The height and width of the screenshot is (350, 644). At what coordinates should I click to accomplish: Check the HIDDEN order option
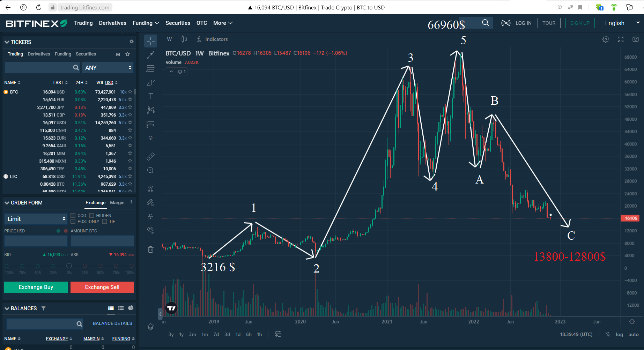tap(92, 216)
